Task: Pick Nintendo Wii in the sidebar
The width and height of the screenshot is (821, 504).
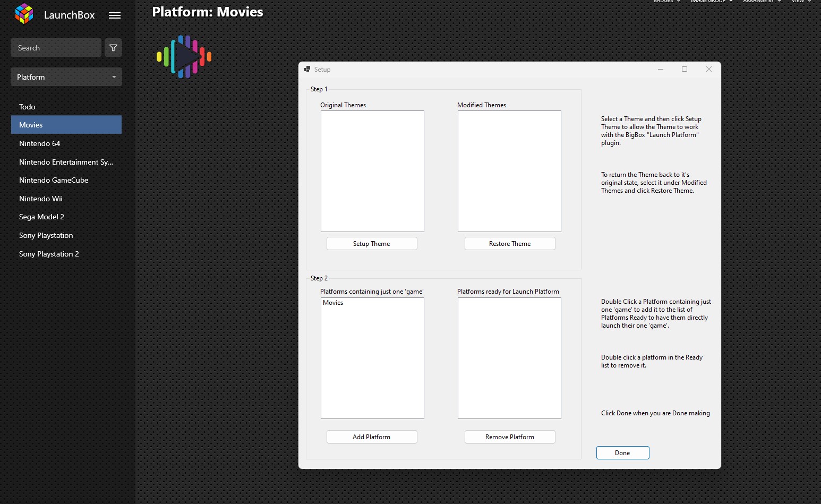Action: click(x=66, y=199)
